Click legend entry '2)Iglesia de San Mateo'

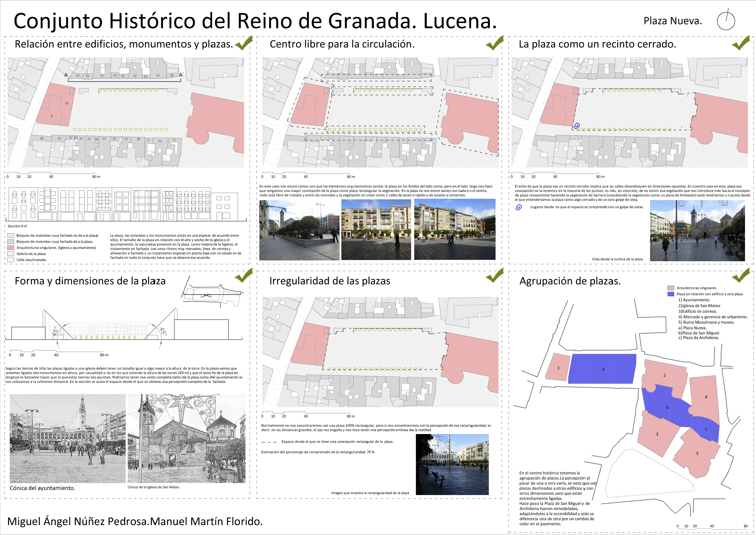tap(699, 306)
